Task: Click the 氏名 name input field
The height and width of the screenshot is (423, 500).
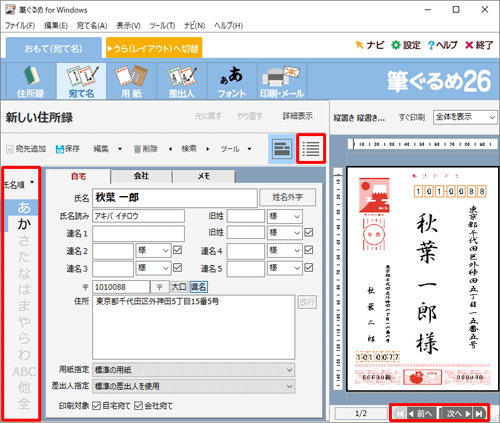Action: tap(175, 198)
